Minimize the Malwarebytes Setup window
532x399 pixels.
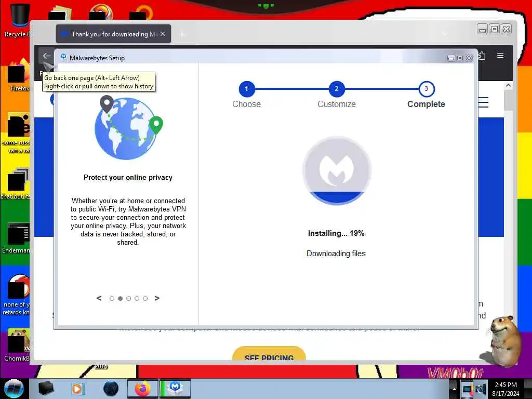pos(451,58)
